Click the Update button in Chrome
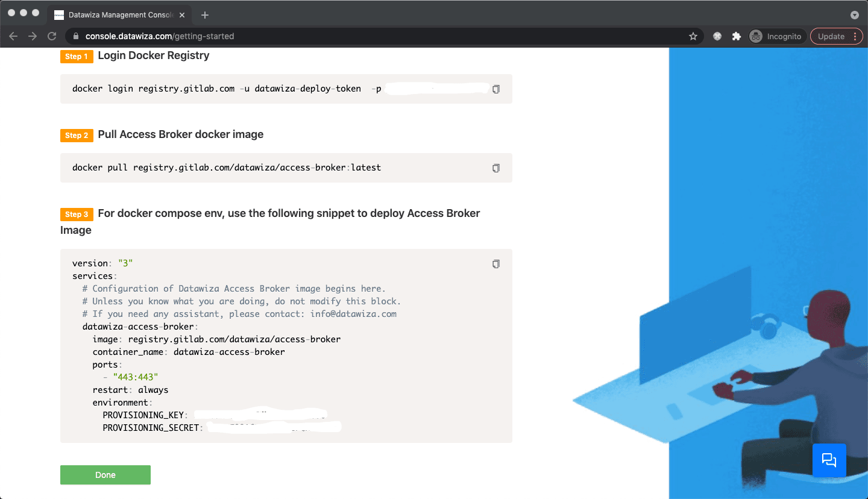 pos(837,36)
